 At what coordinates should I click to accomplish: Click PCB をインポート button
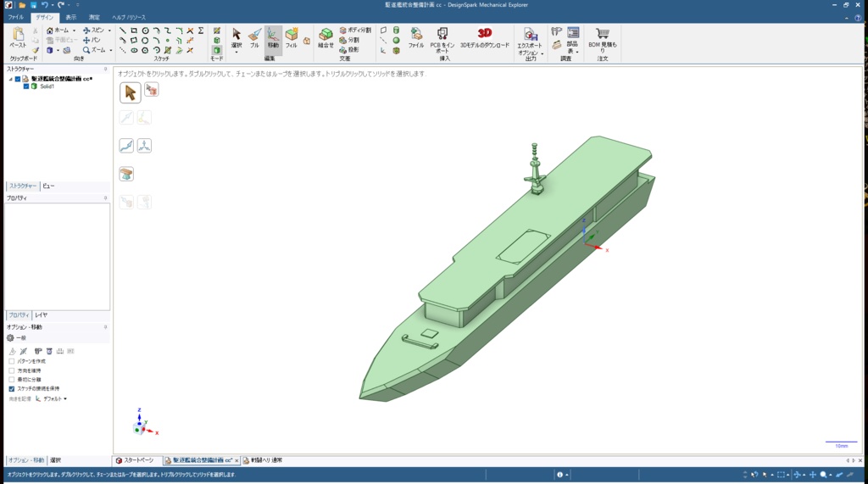pyautogui.click(x=442, y=40)
